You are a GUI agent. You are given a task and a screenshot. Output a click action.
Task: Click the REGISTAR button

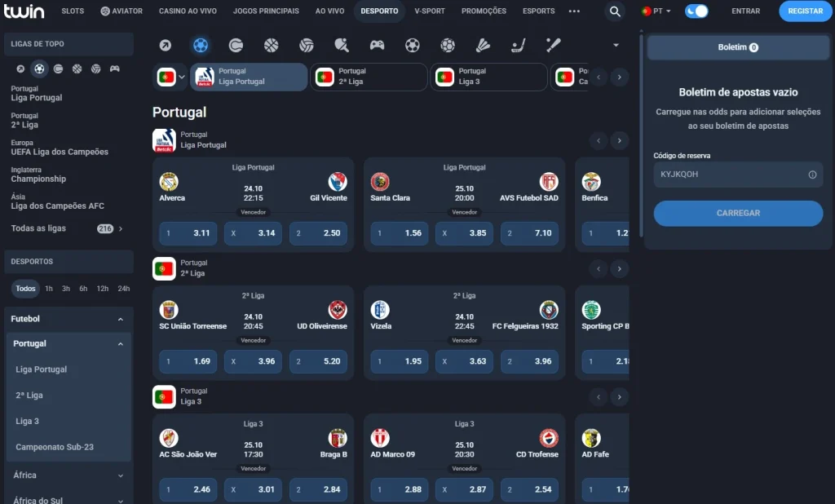805,11
